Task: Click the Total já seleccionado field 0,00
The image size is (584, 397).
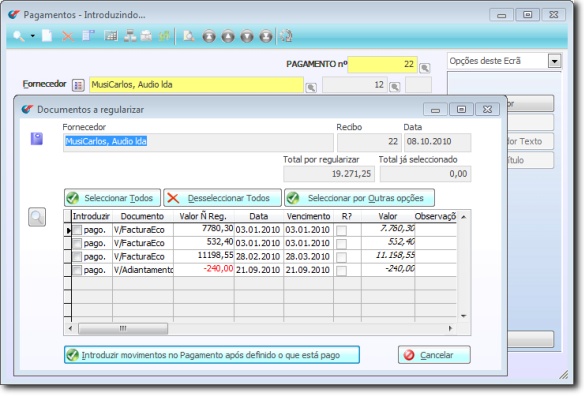Action: (426, 174)
